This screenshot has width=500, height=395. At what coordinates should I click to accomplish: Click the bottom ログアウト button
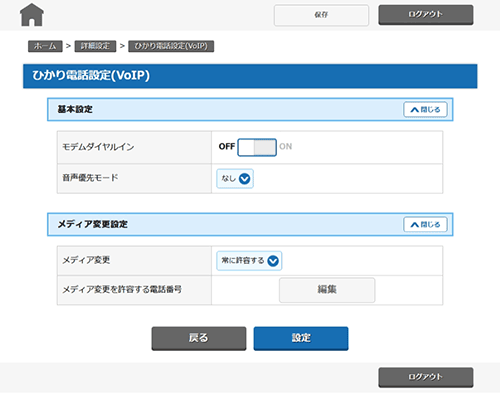[x=426, y=377]
